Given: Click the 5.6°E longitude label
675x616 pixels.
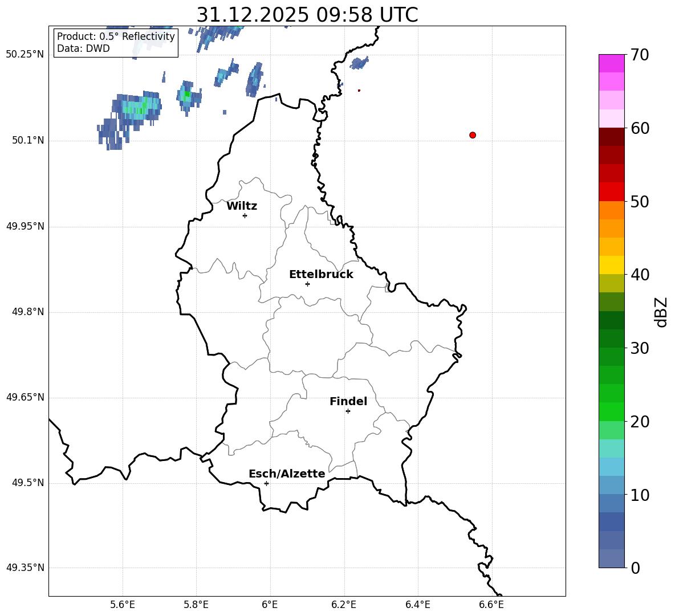Looking at the screenshot, I should coord(123,605).
